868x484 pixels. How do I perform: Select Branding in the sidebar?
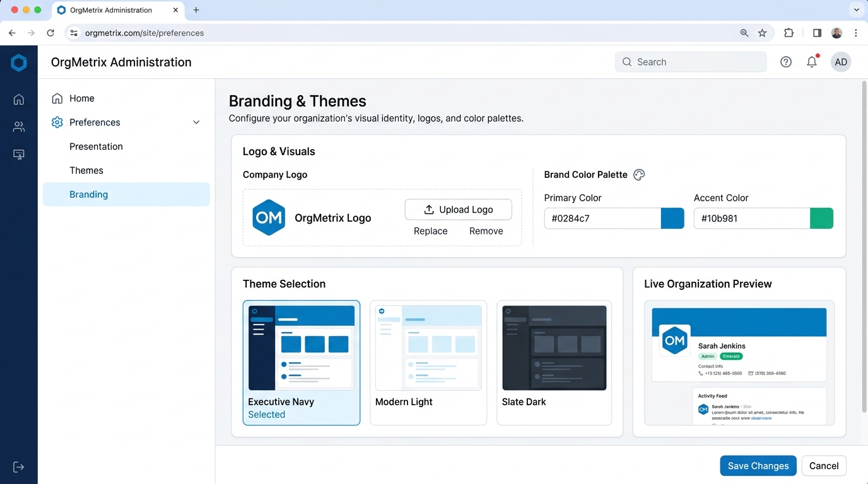[x=126, y=194]
